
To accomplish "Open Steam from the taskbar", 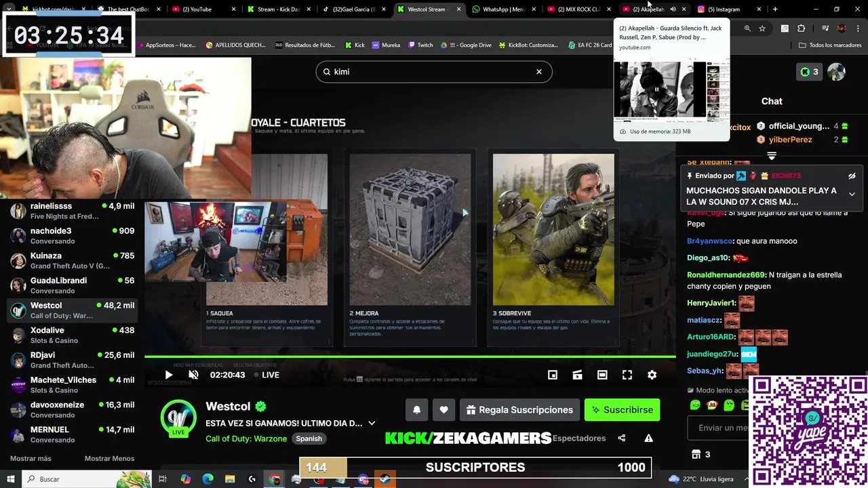I will pos(385,479).
